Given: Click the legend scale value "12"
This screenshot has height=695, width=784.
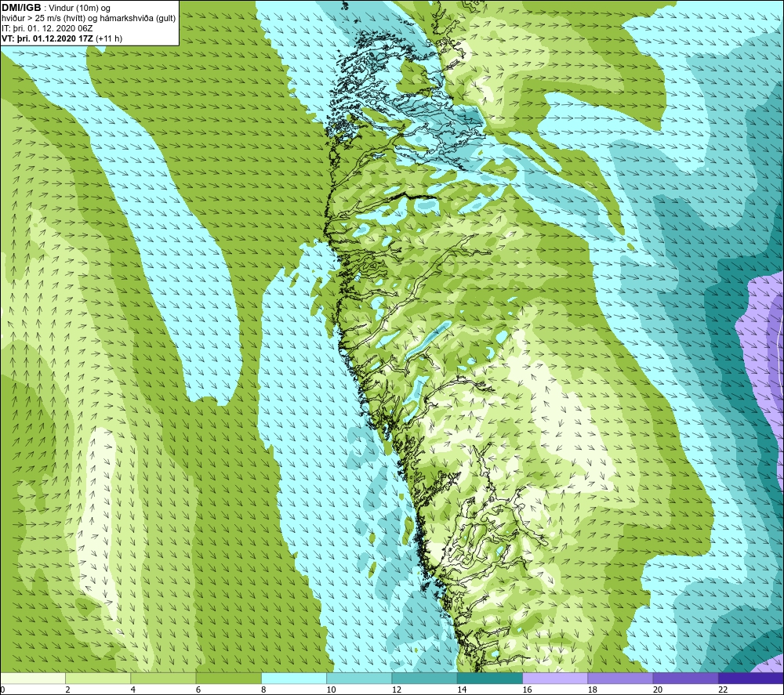Looking at the screenshot, I should pos(397,690).
